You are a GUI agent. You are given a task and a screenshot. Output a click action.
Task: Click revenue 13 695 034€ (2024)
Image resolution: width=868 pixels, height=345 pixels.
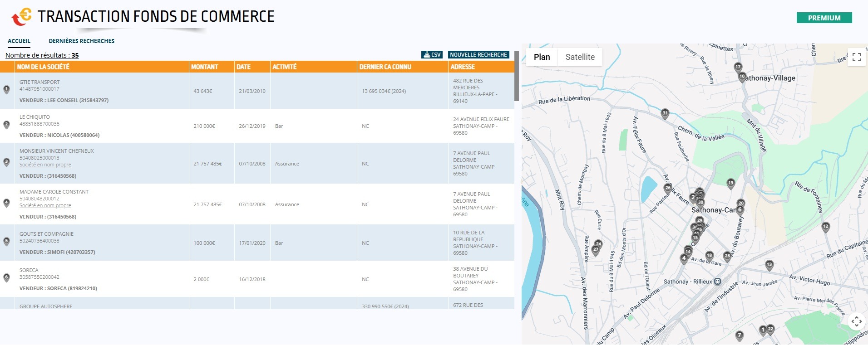[x=384, y=91]
